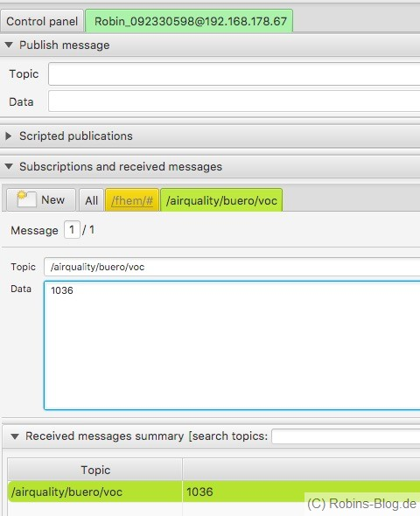Click the received Data area showing 1036
Screen dimensions: 420x516
232,345
